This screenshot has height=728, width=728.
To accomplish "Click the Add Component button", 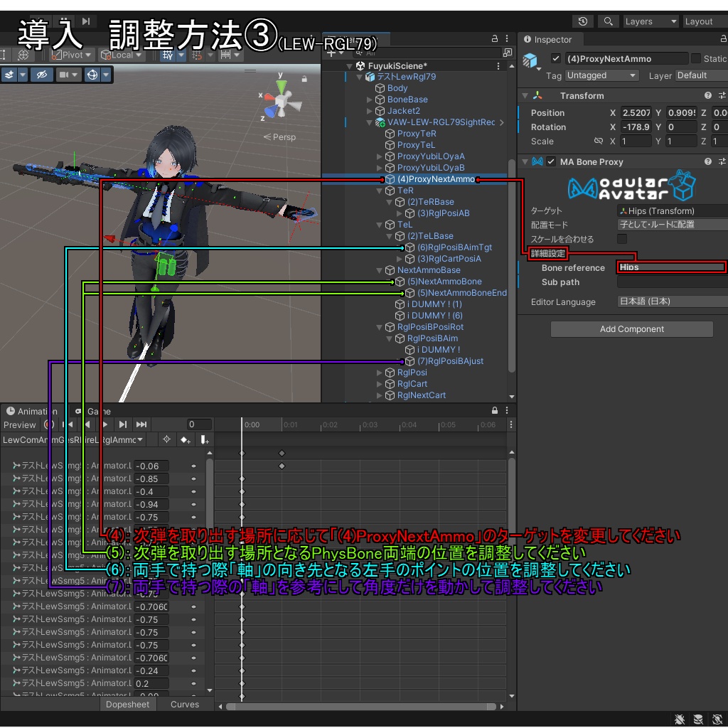I will click(x=632, y=328).
